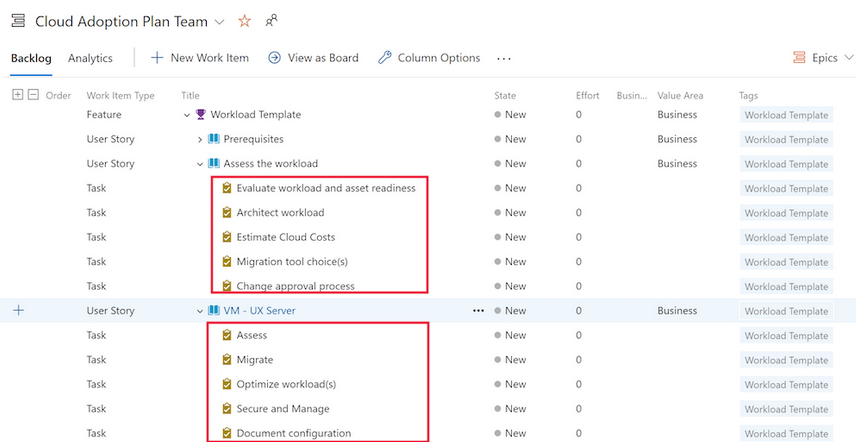Click the Epics backlog level icon
Image resolution: width=856 pixels, height=442 pixels.
799,58
